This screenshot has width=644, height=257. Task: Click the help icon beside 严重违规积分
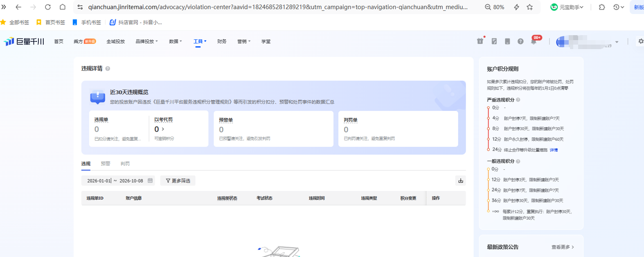pos(518,100)
